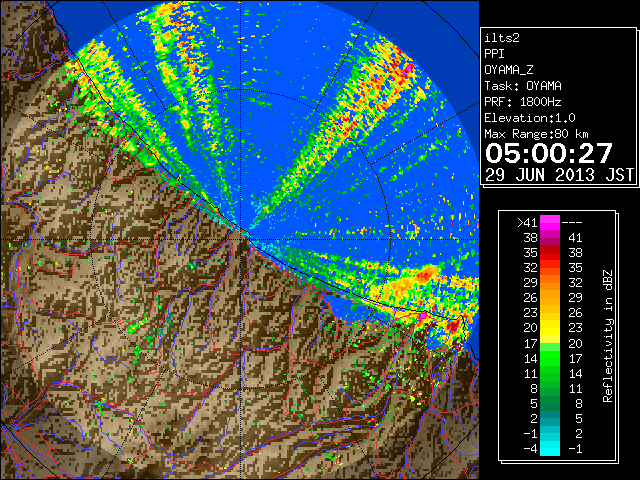The width and height of the screenshot is (640, 480).
Task: Pick the orange 29–32 dBZ band
Action: pos(550,283)
